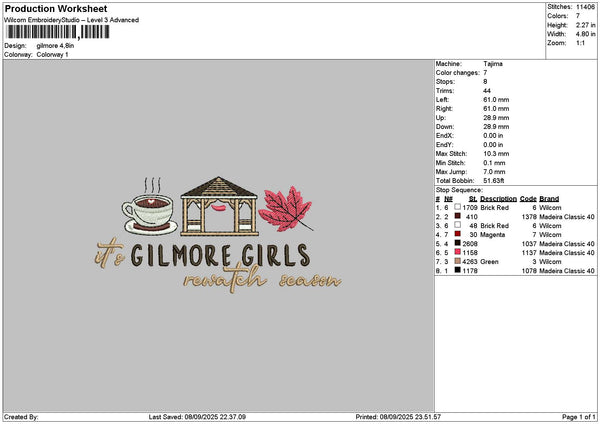Click the design name 'gilmore 4,8in'
This screenshot has height=424, width=600.
(55, 46)
